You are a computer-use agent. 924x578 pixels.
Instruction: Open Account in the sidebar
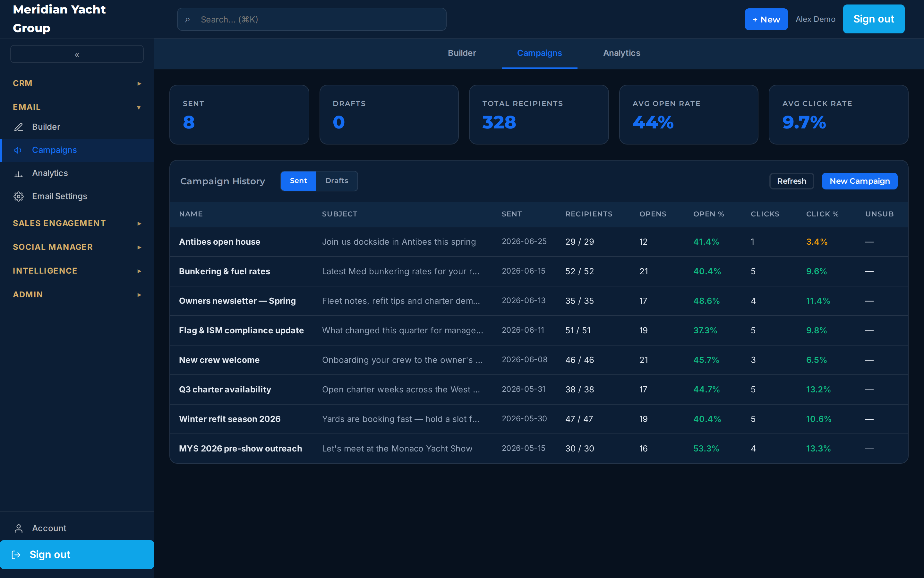[x=77, y=528]
